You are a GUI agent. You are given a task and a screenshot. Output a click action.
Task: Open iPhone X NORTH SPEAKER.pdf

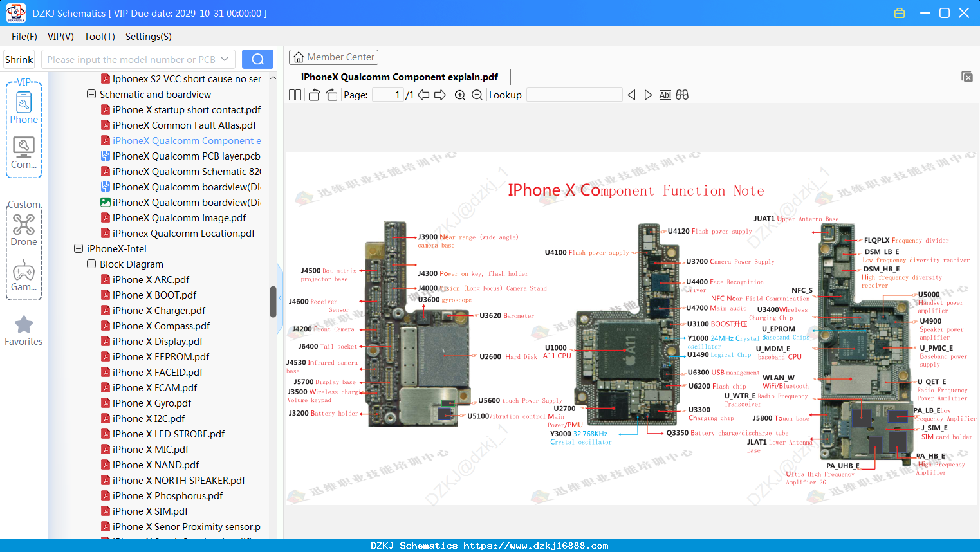pyautogui.click(x=179, y=481)
